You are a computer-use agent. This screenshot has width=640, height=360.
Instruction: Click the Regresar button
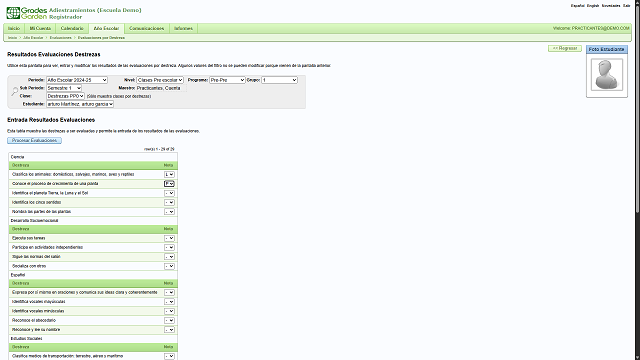click(565, 49)
